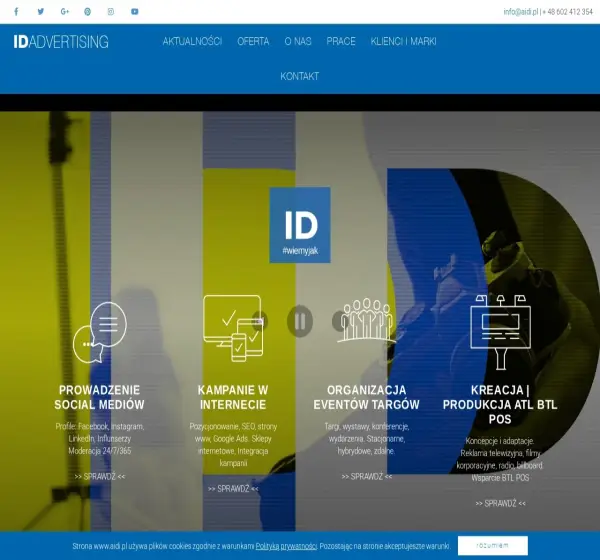Viewport: 600px width, 560px height.
Task: Select the Prowadzenie social mediów heading
Action: 99,397
